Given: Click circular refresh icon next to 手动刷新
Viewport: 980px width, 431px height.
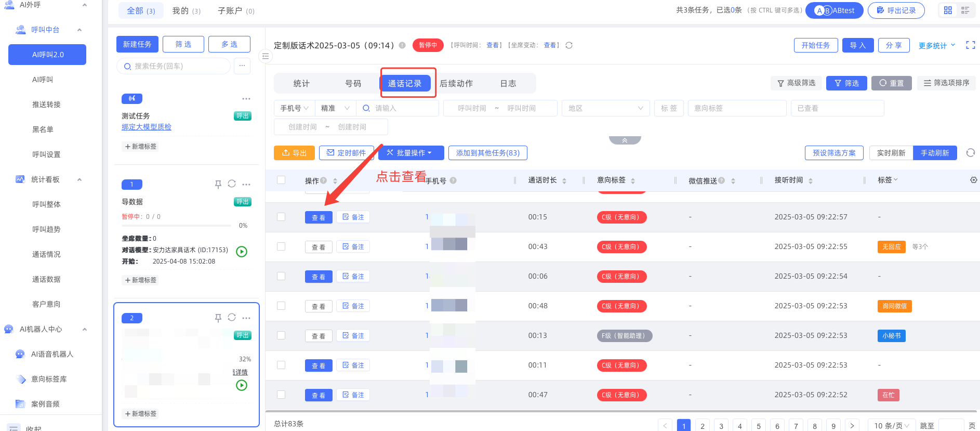Looking at the screenshot, I should (970, 153).
